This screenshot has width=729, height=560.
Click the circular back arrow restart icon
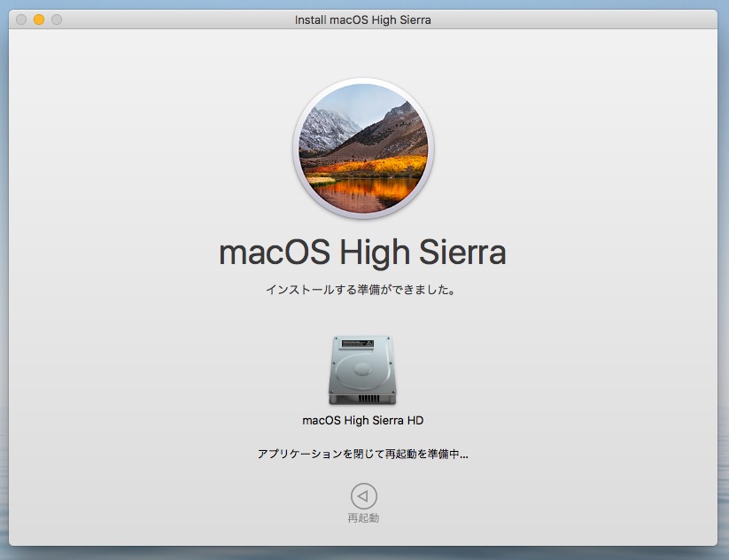click(x=363, y=496)
